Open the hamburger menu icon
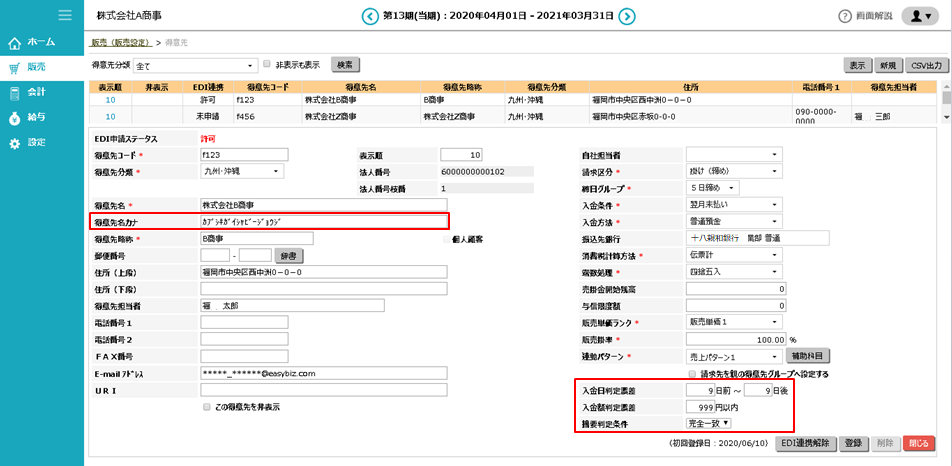The width and height of the screenshot is (952, 466). tap(64, 15)
